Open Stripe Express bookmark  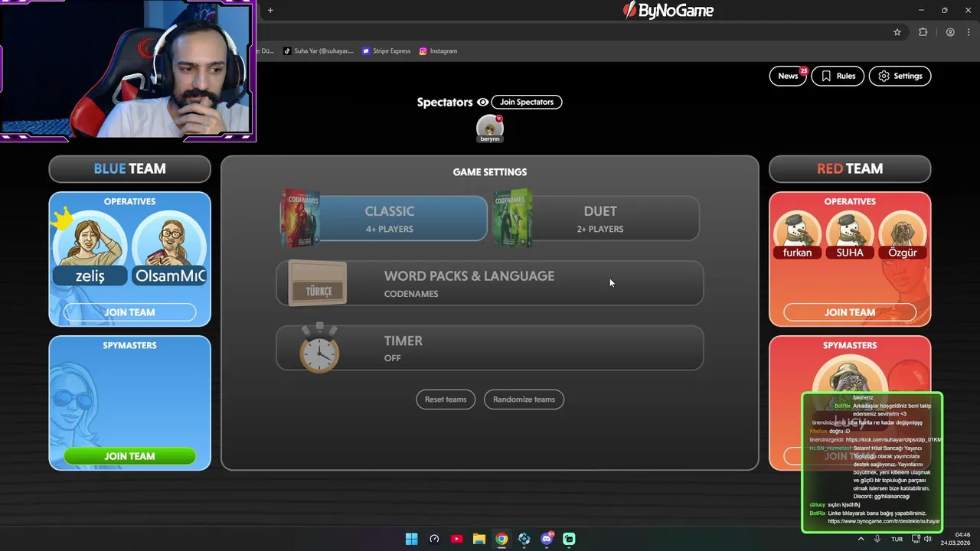(387, 51)
